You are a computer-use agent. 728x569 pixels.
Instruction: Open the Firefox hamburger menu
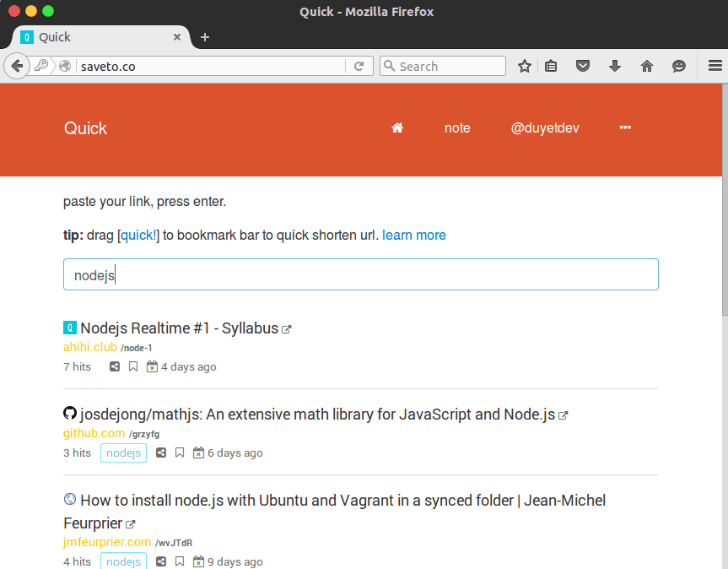coord(715,66)
